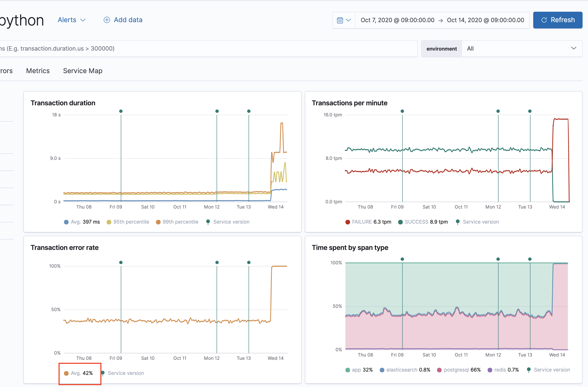Open the calendar quick date menu
The height and width of the screenshot is (387, 588).
coord(344,20)
